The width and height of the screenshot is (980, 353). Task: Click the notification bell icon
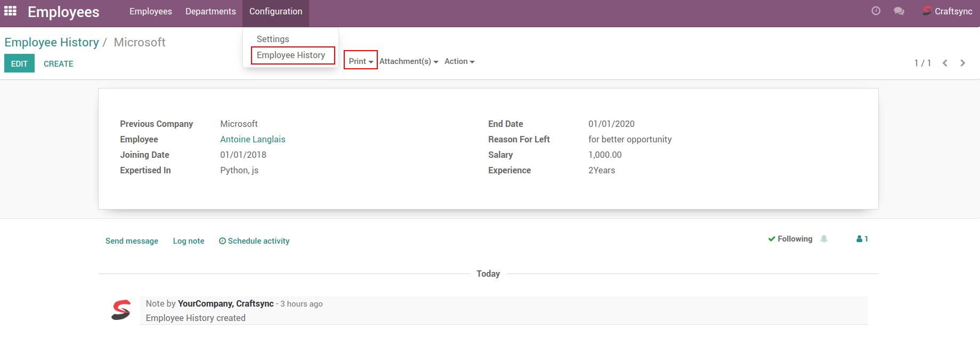[824, 239]
